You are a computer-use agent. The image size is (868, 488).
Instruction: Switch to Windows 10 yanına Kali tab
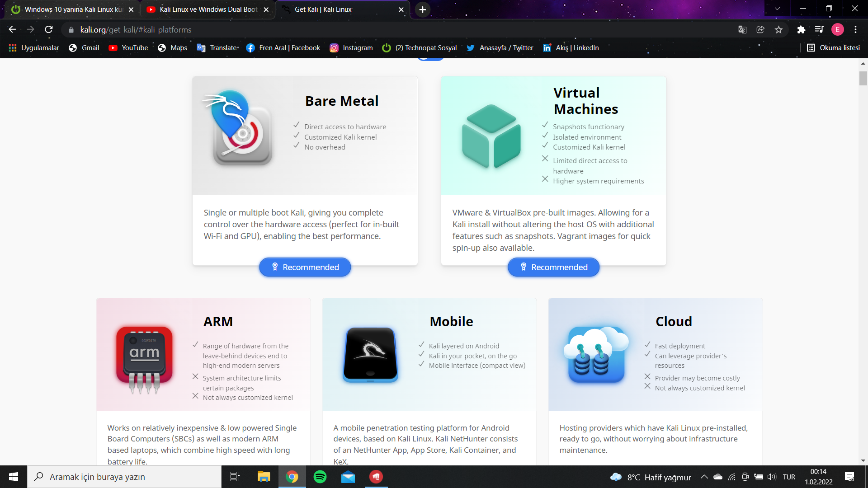(72, 9)
